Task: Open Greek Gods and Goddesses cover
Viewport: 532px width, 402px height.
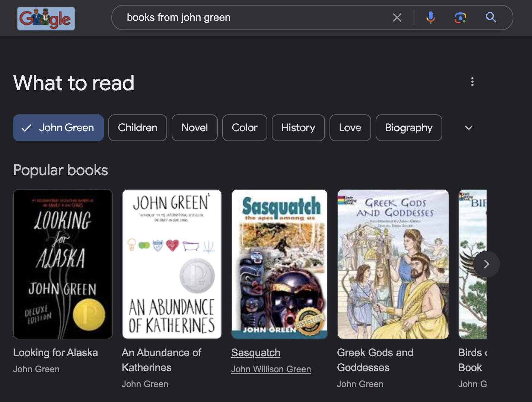Action: (x=393, y=264)
